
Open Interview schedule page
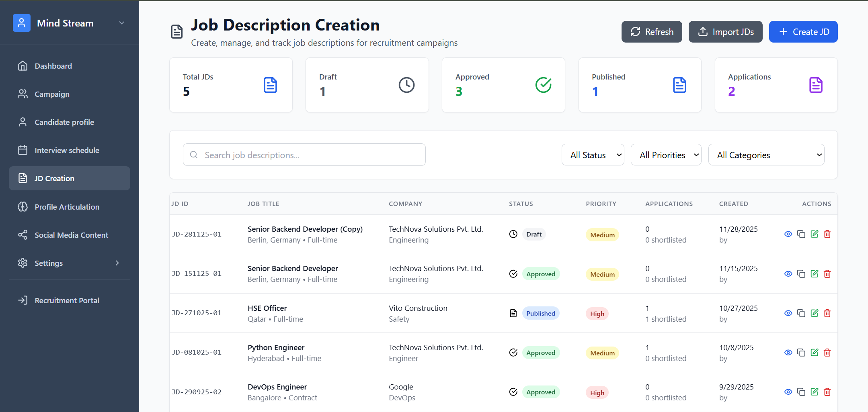[x=70, y=150]
